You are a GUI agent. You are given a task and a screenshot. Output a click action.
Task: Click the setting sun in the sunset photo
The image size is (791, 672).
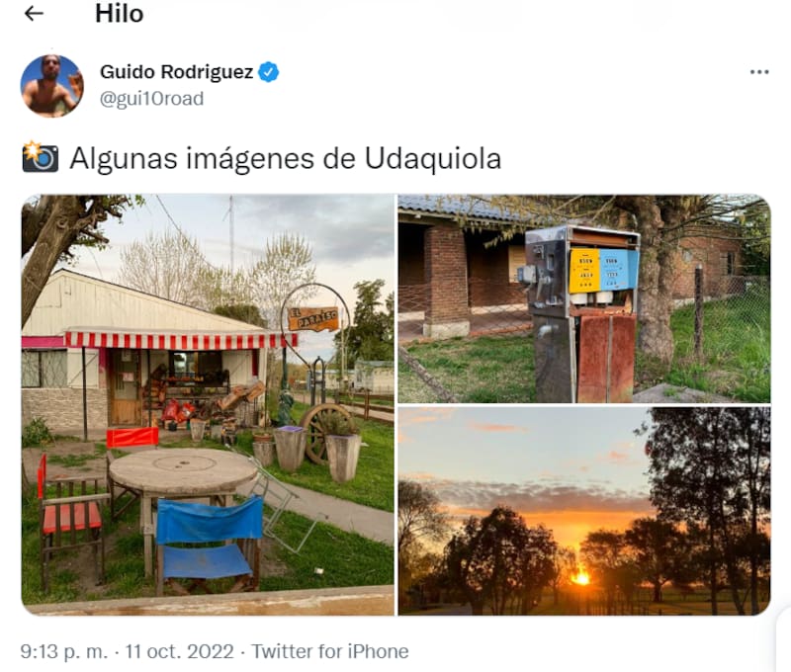[x=581, y=577]
